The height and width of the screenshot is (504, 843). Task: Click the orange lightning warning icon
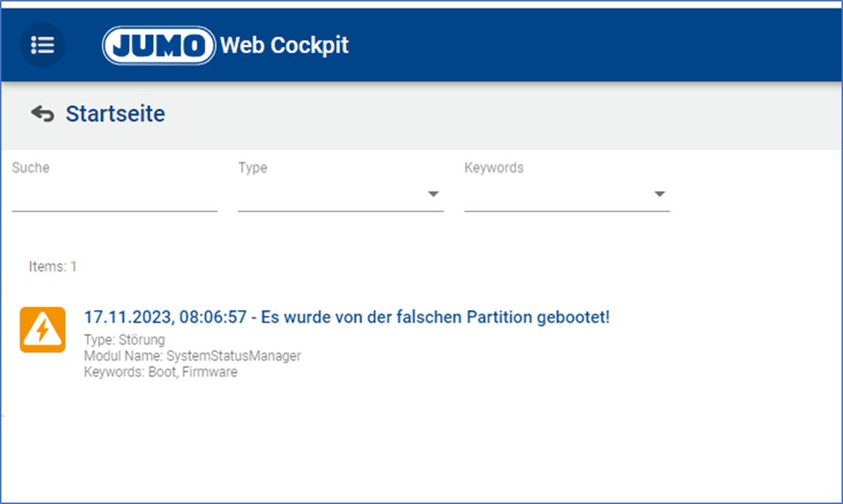click(x=42, y=330)
